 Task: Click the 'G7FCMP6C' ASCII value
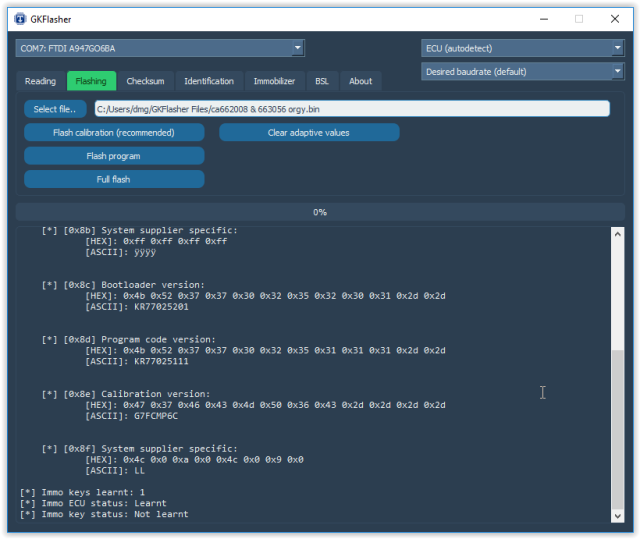156,416
